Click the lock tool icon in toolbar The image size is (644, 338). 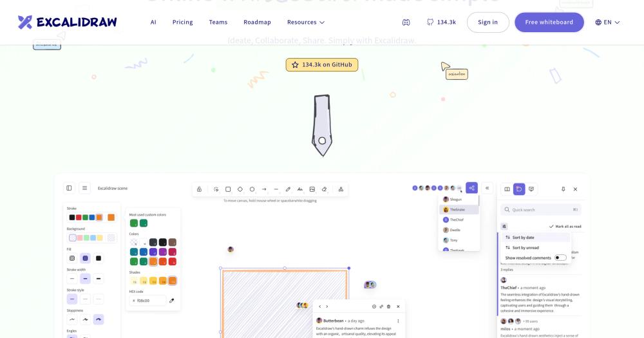click(x=199, y=189)
